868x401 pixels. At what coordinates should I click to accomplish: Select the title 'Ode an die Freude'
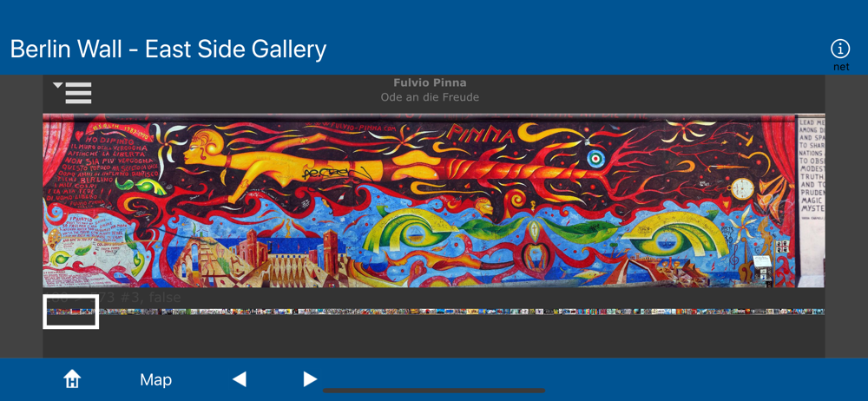click(x=431, y=97)
